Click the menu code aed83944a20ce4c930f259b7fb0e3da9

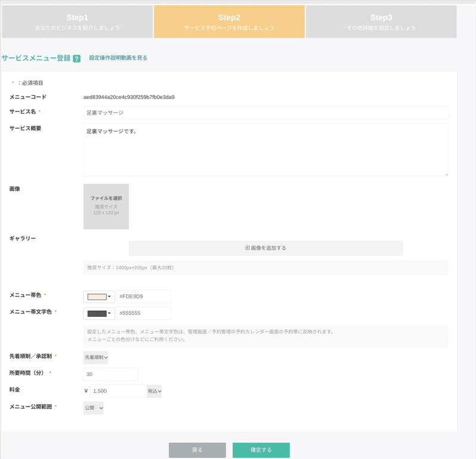tap(129, 97)
